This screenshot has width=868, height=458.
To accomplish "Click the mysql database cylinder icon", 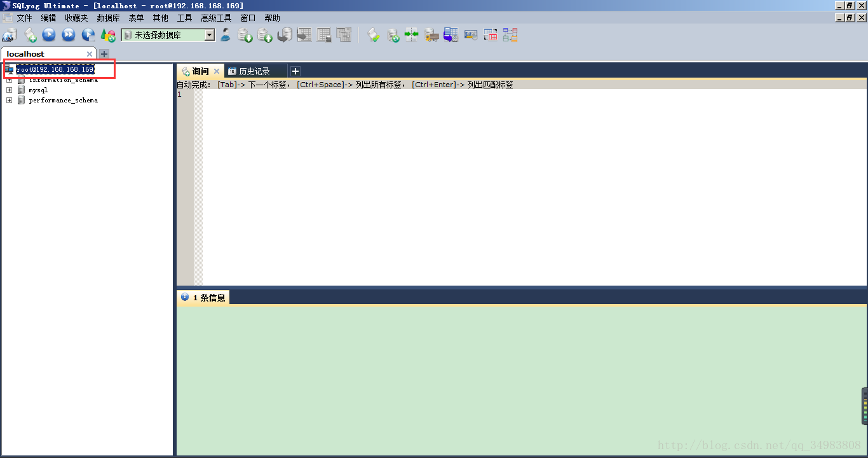I will pyautogui.click(x=22, y=90).
